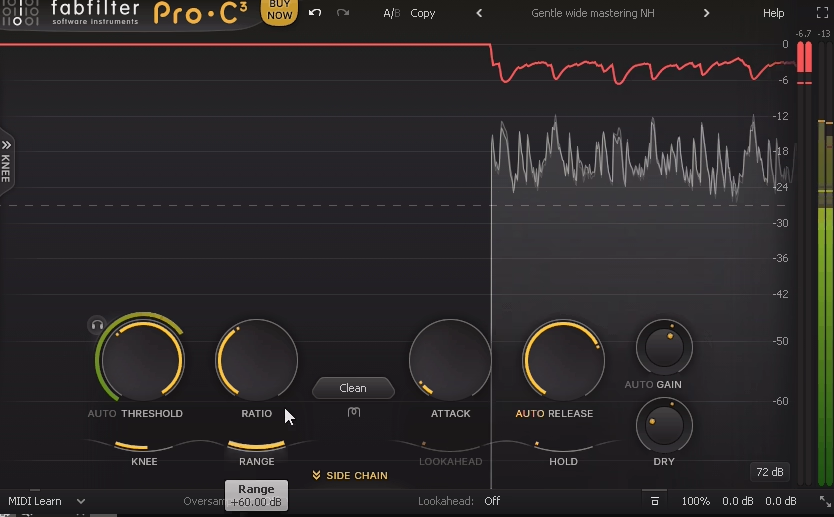Click the last 0.0 dB value
Screen dimensions: 834x517
pyautogui.click(x=780, y=501)
